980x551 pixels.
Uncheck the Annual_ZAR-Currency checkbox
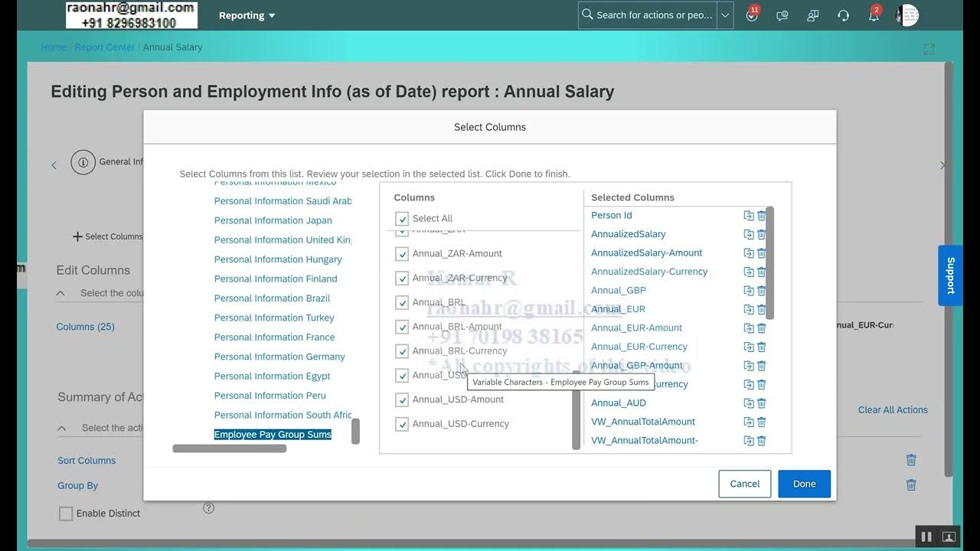coord(402,279)
